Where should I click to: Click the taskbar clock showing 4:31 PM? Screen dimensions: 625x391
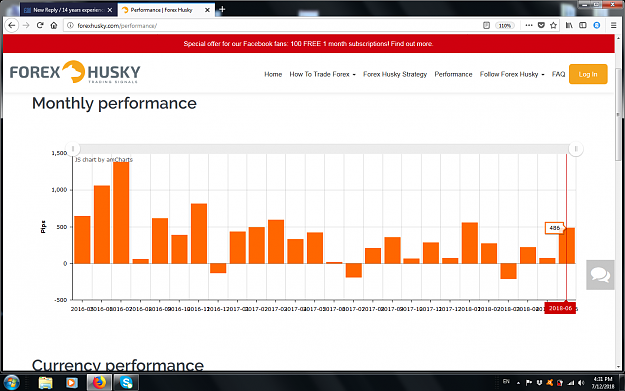click(603, 383)
